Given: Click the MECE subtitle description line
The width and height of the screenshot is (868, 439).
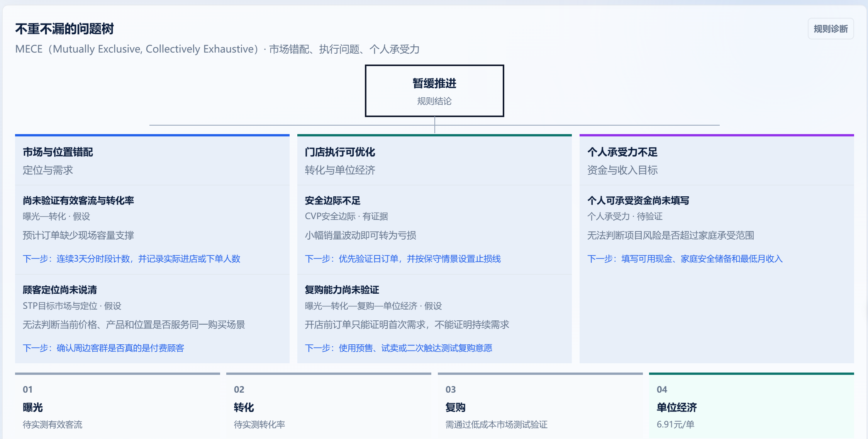Looking at the screenshot, I should click(217, 49).
